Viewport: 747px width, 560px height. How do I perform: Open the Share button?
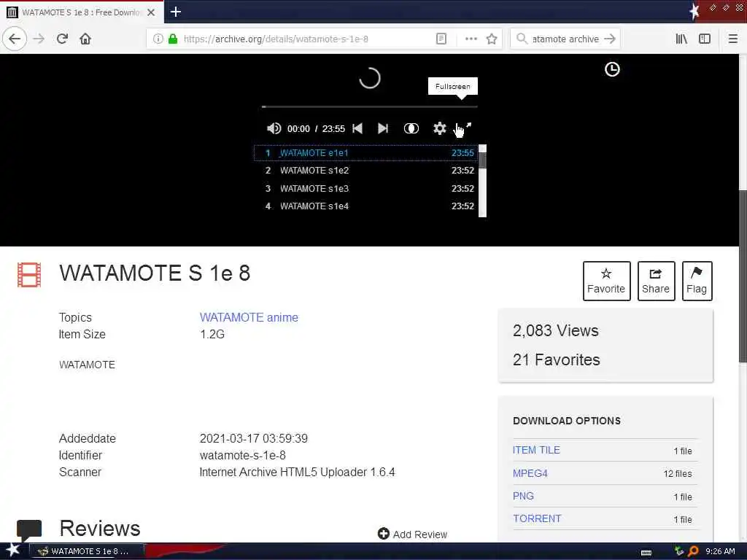point(656,281)
